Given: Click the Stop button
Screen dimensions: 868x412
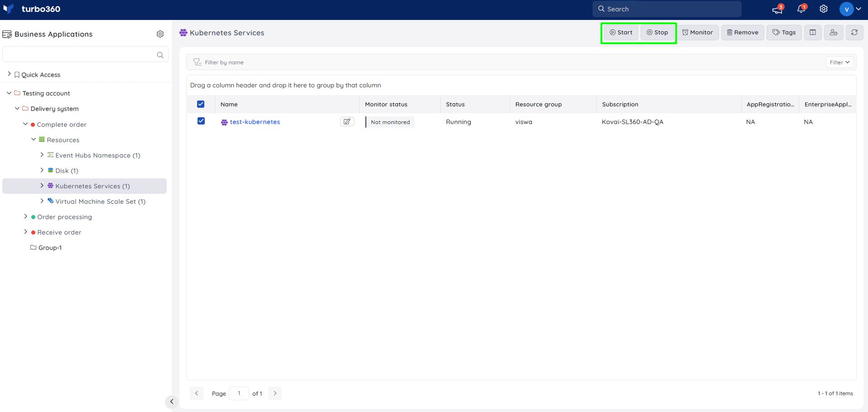Looking at the screenshot, I should (657, 33).
